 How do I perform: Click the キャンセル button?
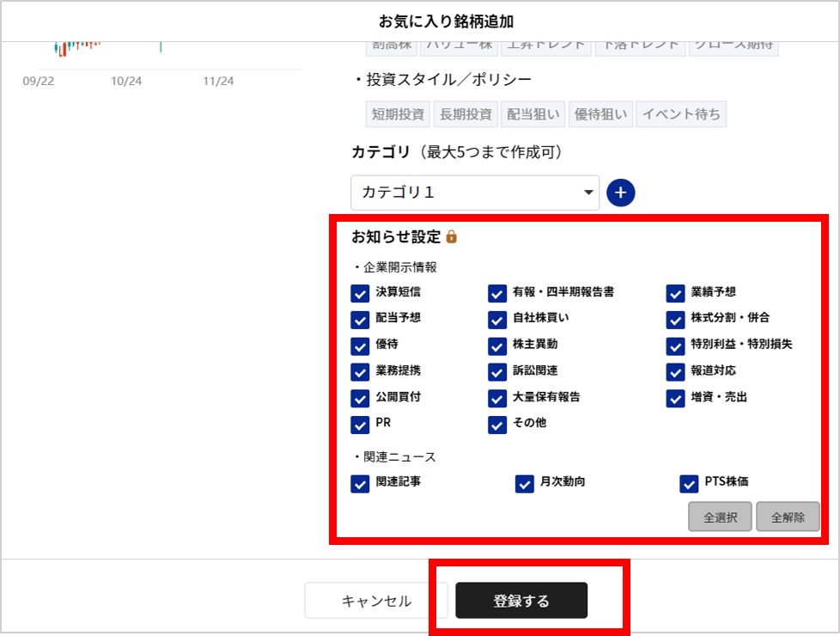(x=376, y=601)
